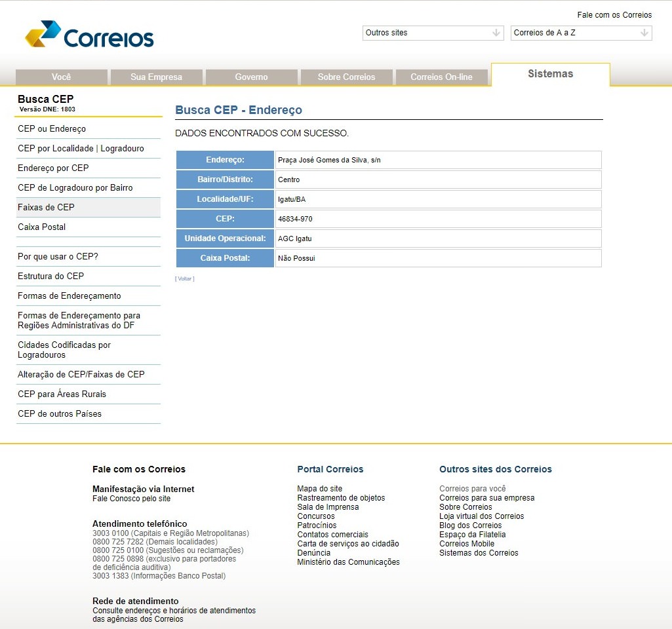Open the Sobre Correios tab
Viewport: 672px width, 629px height.
pos(346,77)
